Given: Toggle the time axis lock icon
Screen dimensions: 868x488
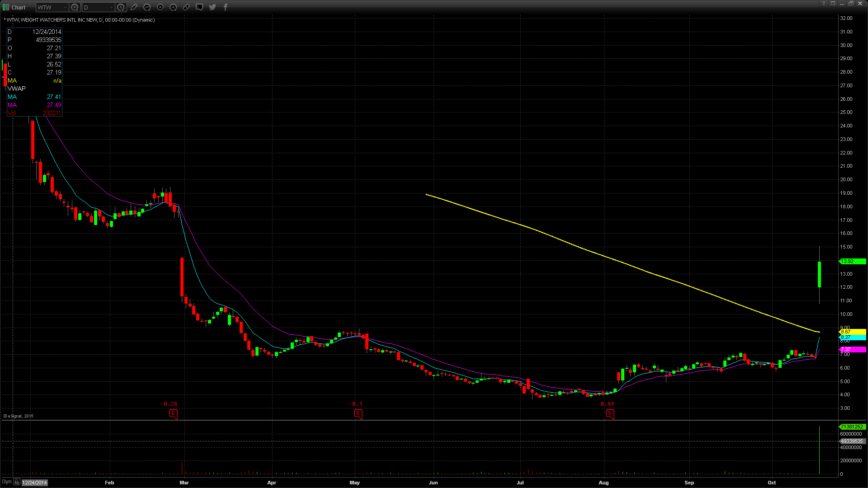Looking at the screenshot, I should pyautogui.click(x=17, y=482).
